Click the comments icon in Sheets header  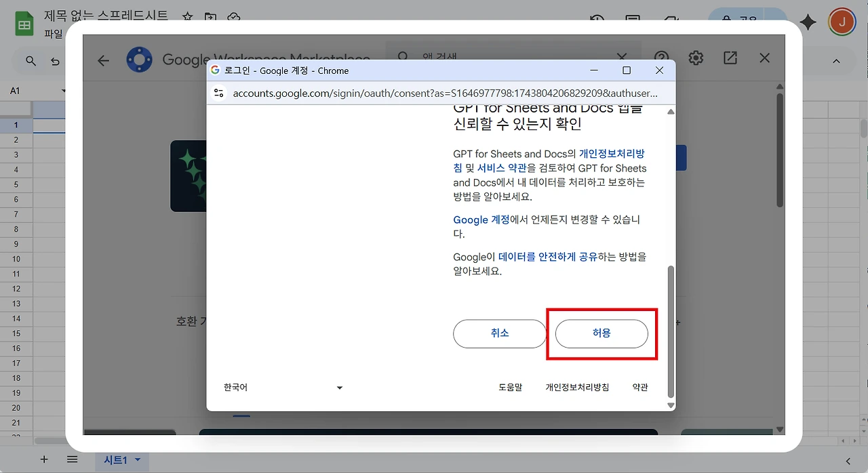click(x=633, y=22)
